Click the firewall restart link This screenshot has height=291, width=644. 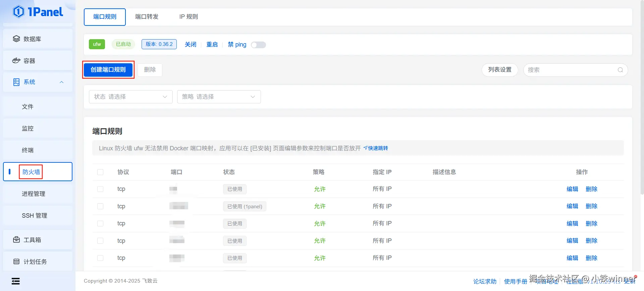[x=212, y=45]
